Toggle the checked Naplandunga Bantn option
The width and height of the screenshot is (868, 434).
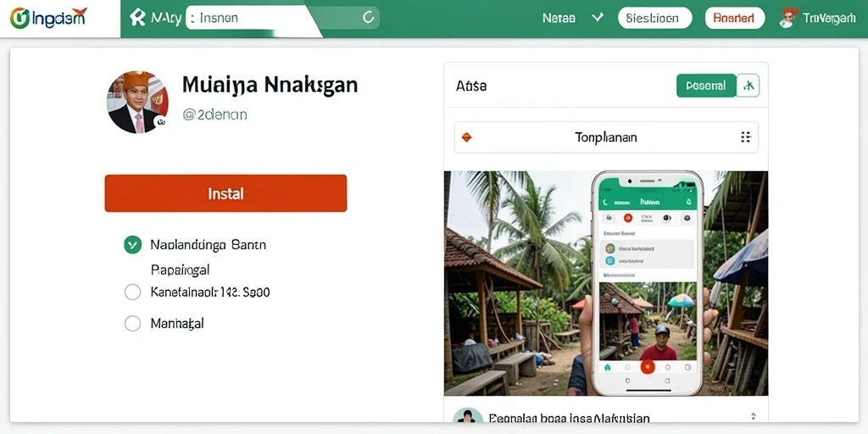coord(132,244)
